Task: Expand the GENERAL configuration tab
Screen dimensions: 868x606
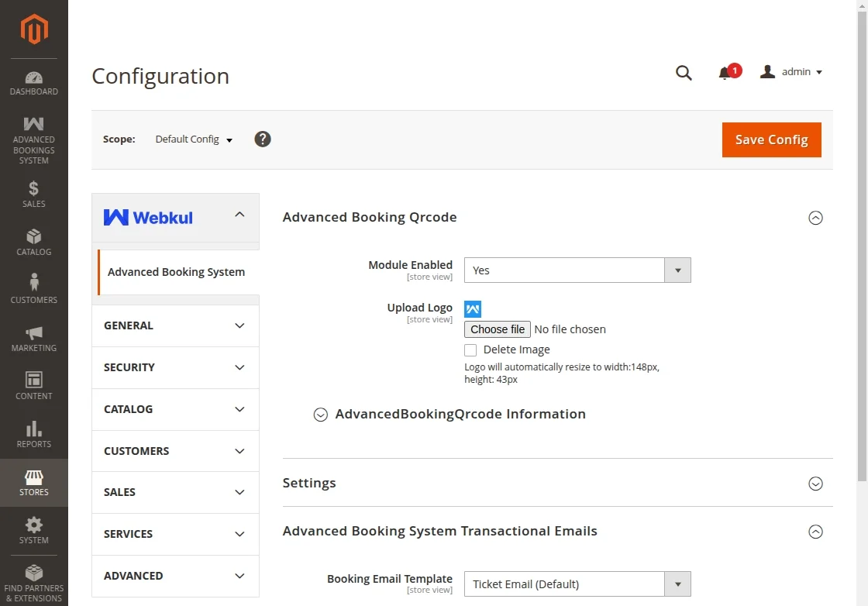Action: pyautogui.click(x=175, y=325)
